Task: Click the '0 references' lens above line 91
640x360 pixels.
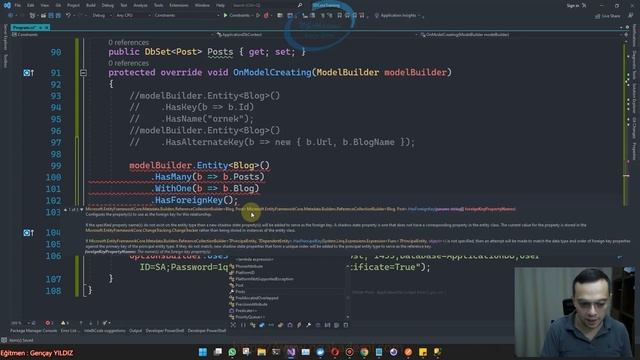Action: [x=129, y=63]
